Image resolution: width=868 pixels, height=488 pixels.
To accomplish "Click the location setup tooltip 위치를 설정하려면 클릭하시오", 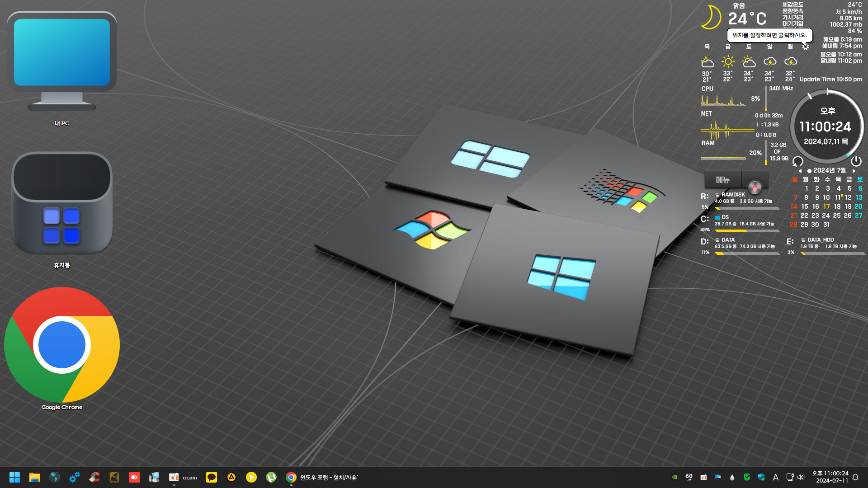I will click(x=769, y=35).
